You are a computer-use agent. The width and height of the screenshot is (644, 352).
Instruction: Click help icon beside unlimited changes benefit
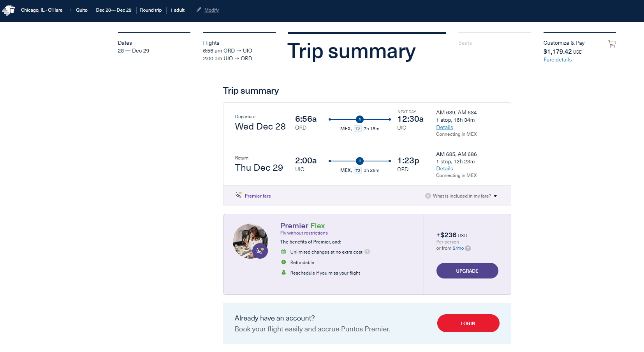(367, 252)
